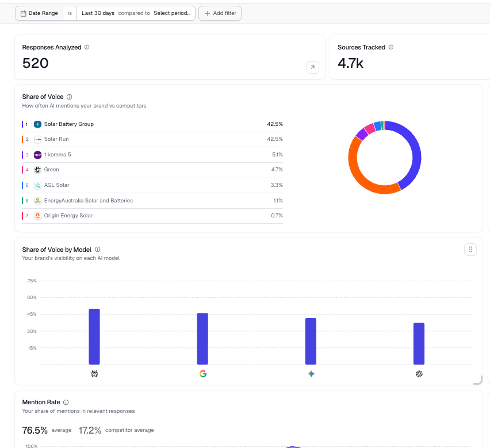The image size is (490, 448).
Task: Click the 1 komma 5 logo icon
Action: pyautogui.click(x=37, y=155)
